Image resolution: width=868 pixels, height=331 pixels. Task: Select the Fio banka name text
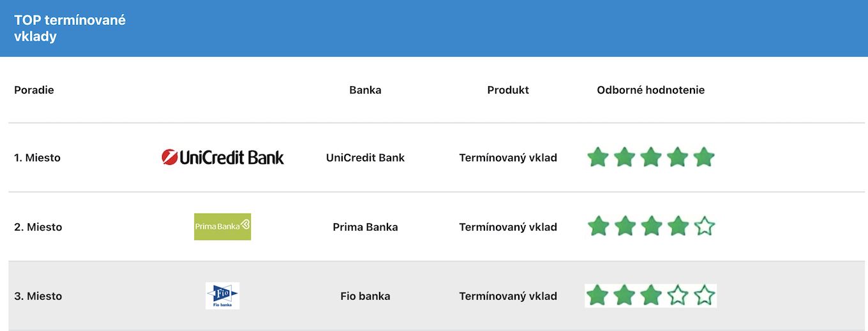coord(365,296)
